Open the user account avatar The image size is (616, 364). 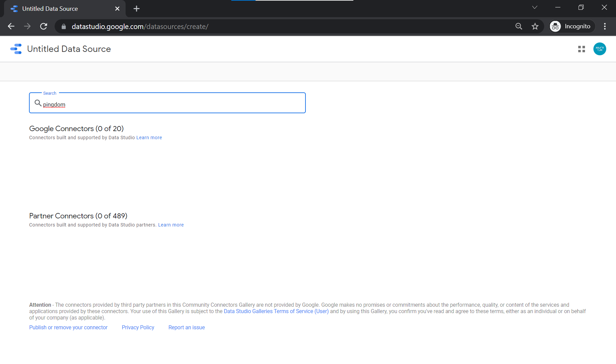click(599, 49)
